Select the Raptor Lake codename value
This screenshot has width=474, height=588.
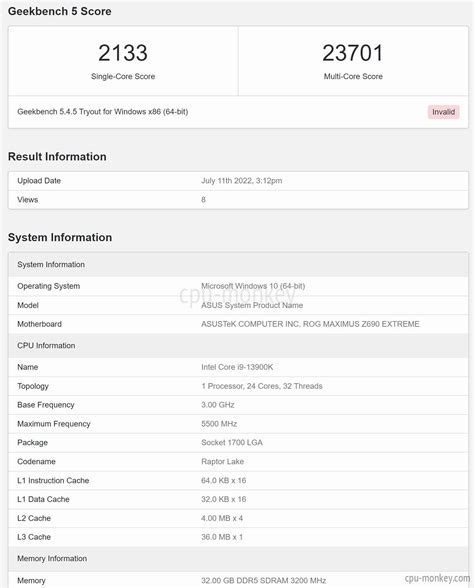pos(222,462)
